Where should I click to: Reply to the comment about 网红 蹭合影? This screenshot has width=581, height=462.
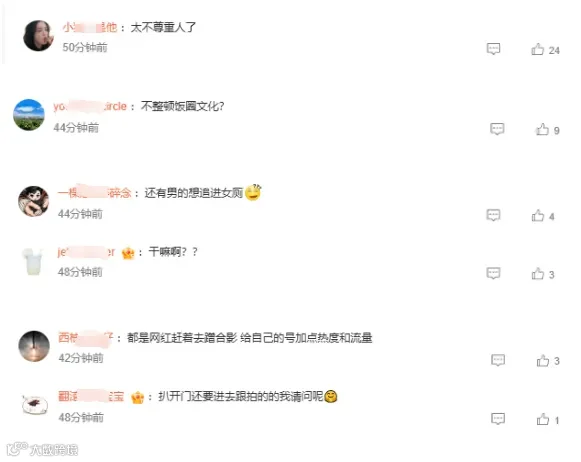[x=498, y=360]
